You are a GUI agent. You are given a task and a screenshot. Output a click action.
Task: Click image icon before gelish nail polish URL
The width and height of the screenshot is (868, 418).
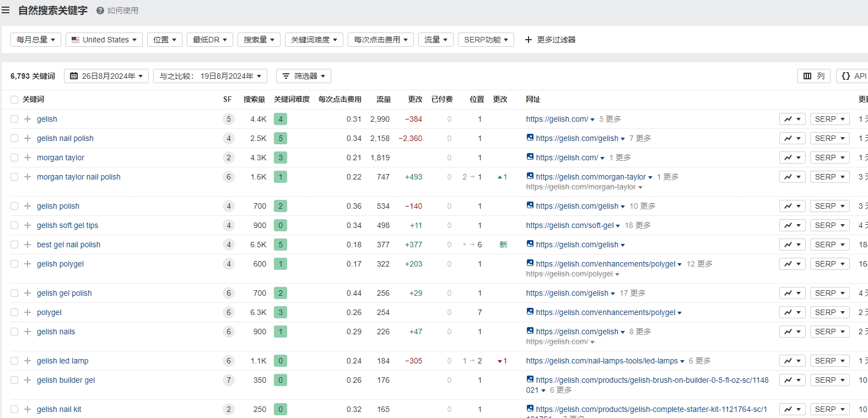(x=530, y=138)
